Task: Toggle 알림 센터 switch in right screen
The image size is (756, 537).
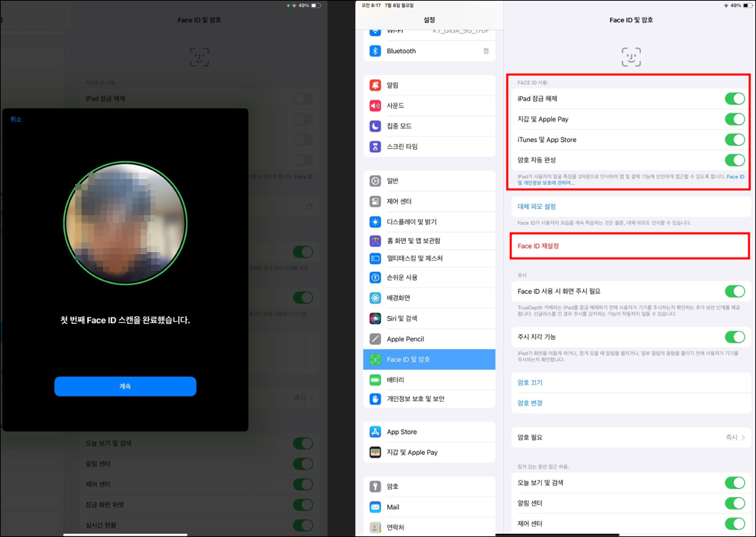Action: click(x=735, y=504)
